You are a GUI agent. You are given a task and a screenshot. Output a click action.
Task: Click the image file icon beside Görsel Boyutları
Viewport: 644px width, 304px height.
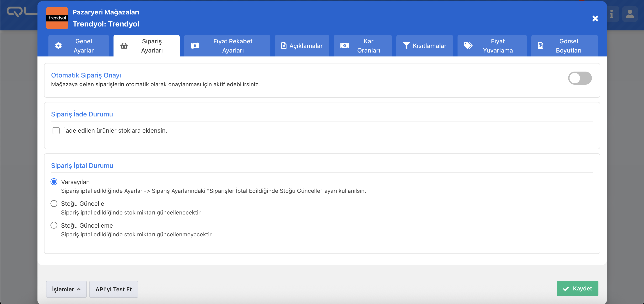[x=541, y=46]
